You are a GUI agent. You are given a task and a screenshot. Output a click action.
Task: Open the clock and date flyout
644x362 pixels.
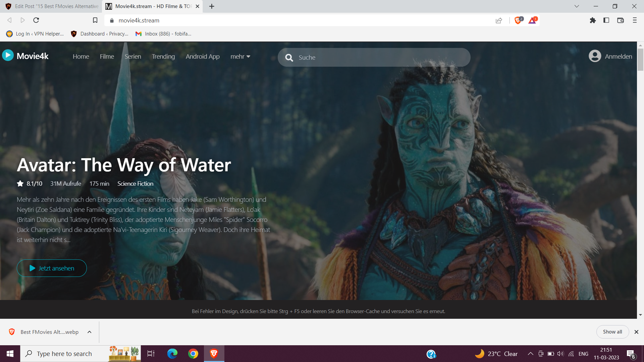click(606, 354)
